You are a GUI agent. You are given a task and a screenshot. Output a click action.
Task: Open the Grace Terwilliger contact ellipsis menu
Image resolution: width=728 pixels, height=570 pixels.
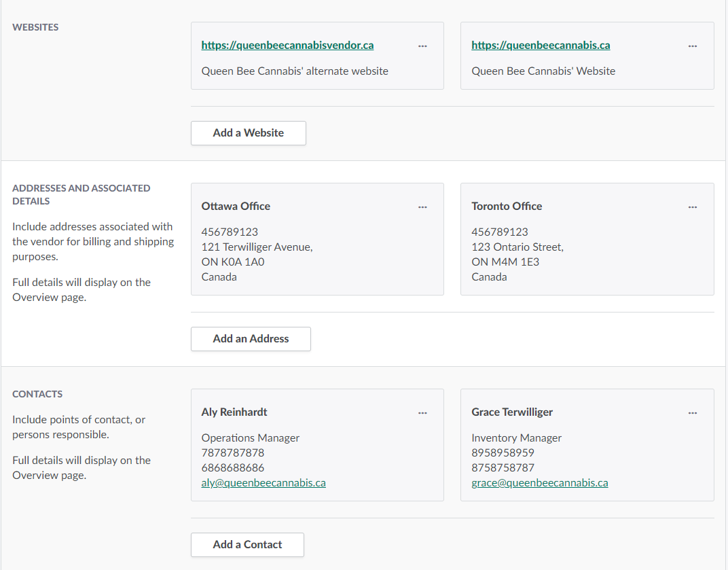point(692,413)
